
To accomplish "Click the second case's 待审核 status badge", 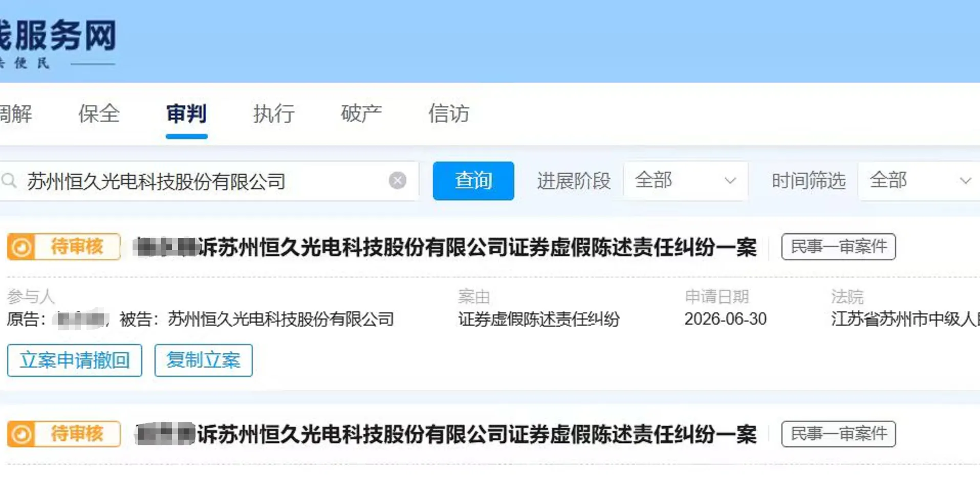I will pyautogui.click(x=64, y=434).
